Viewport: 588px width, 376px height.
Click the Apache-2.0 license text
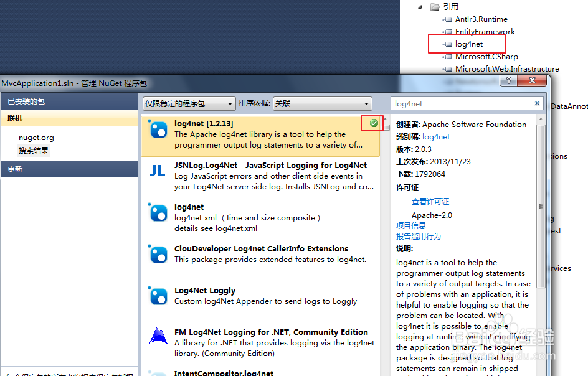click(432, 215)
